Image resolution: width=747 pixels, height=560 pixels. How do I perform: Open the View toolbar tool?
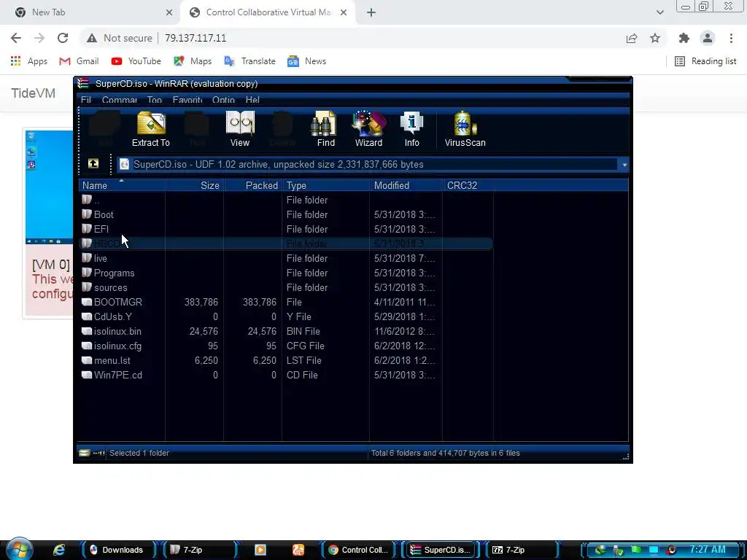[x=239, y=129]
